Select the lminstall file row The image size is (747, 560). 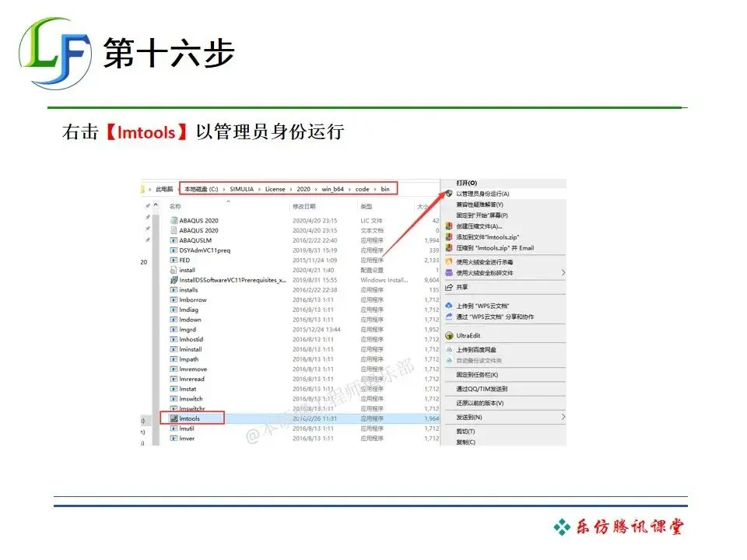[x=304, y=349]
